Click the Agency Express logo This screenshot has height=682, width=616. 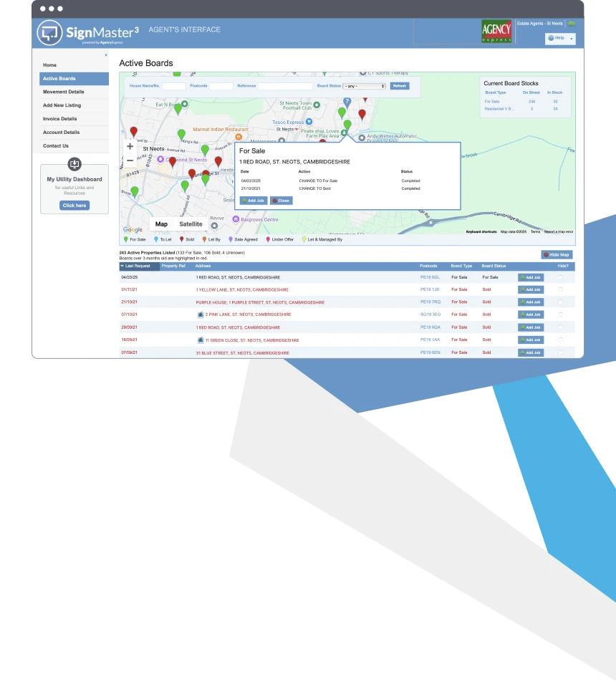point(496,32)
